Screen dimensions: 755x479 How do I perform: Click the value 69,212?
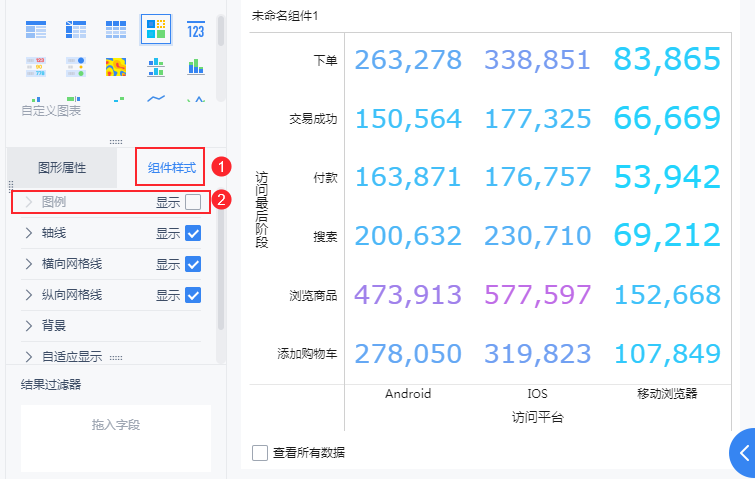(667, 236)
